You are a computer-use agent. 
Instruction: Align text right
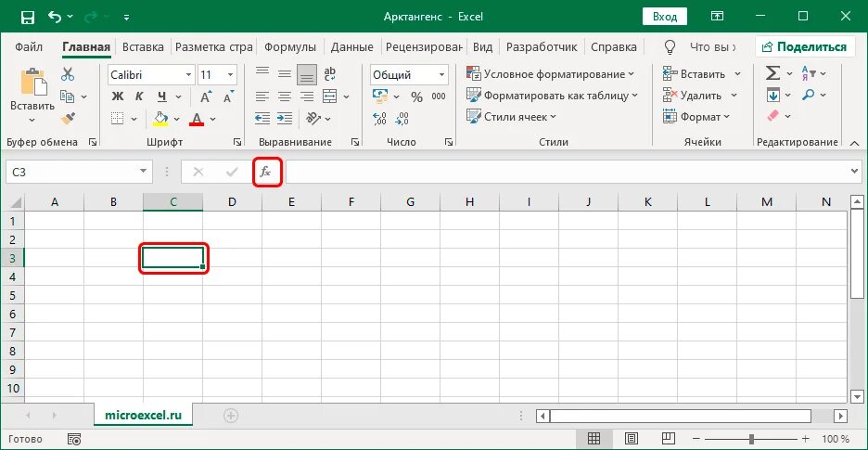307,96
